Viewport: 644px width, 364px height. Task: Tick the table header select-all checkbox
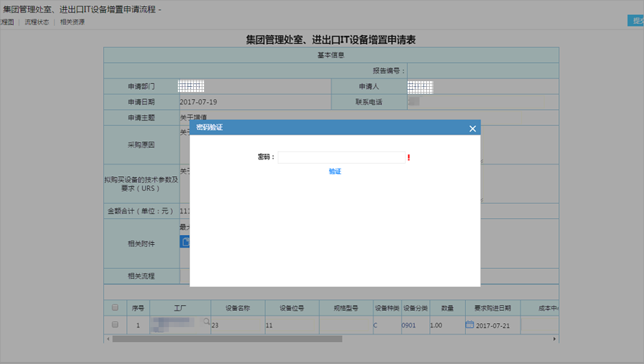(x=115, y=307)
